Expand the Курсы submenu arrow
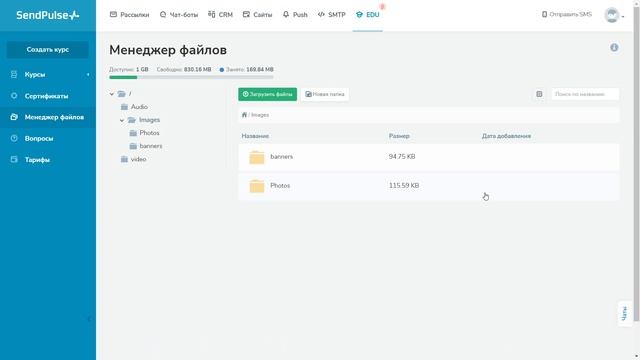The width and height of the screenshot is (640, 360). (88, 75)
